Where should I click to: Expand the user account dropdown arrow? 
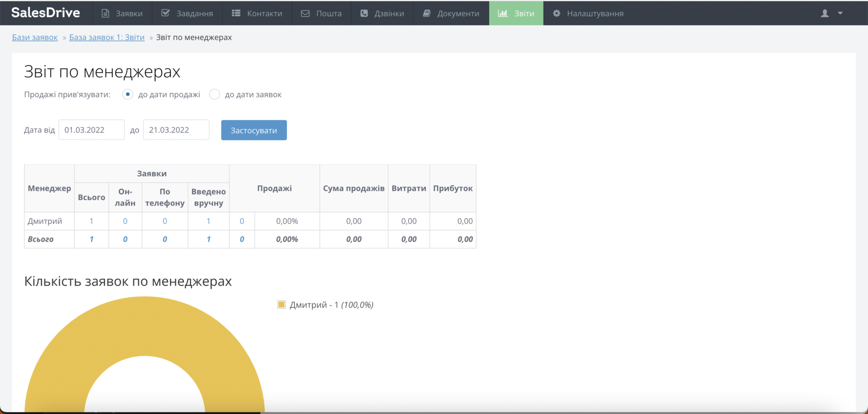pos(840,13)
